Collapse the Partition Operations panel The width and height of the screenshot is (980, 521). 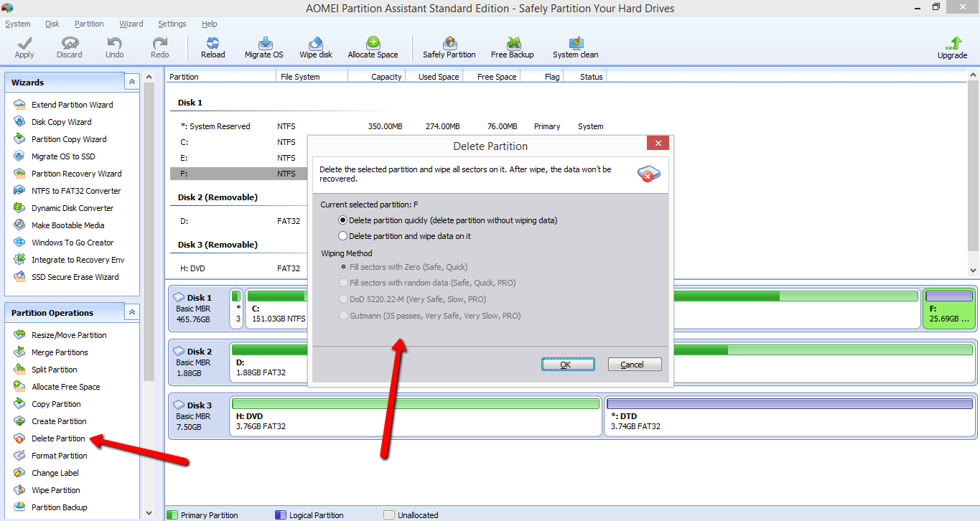132,312
